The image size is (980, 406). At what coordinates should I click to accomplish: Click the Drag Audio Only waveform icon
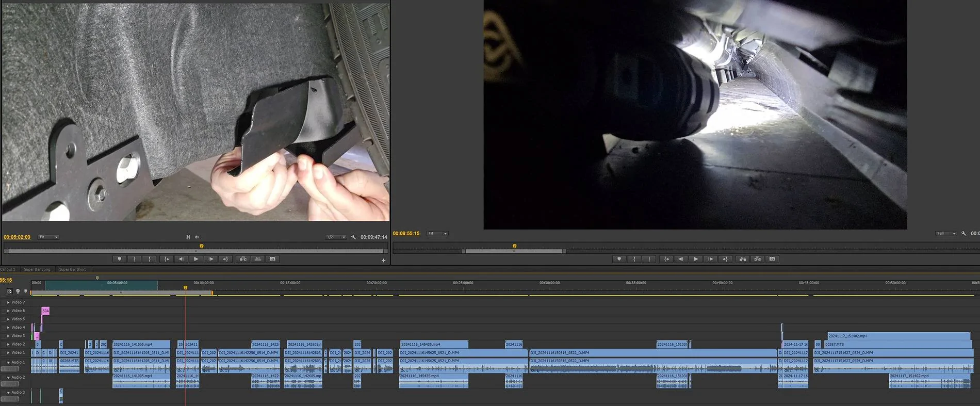(197, 237)
